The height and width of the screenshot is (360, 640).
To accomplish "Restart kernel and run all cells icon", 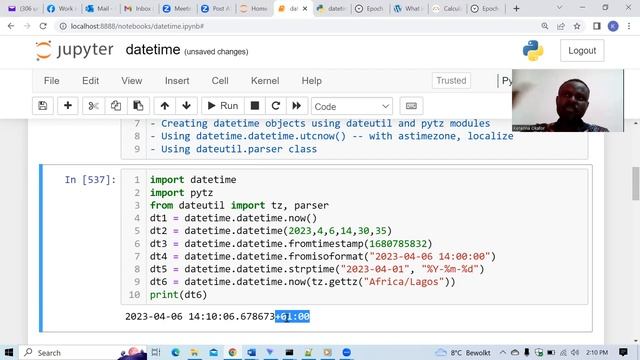I will coord(297,106).
